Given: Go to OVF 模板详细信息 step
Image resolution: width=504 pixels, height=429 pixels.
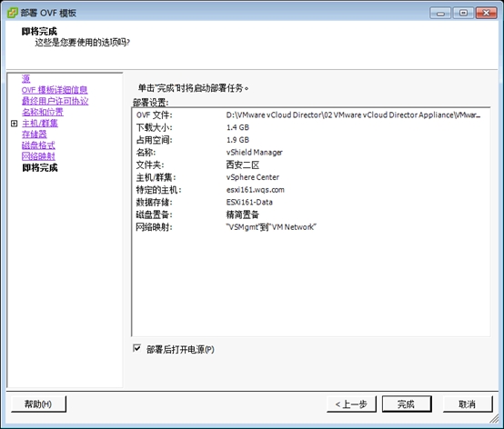Looking at the screenshot, I should coord(55,90).
